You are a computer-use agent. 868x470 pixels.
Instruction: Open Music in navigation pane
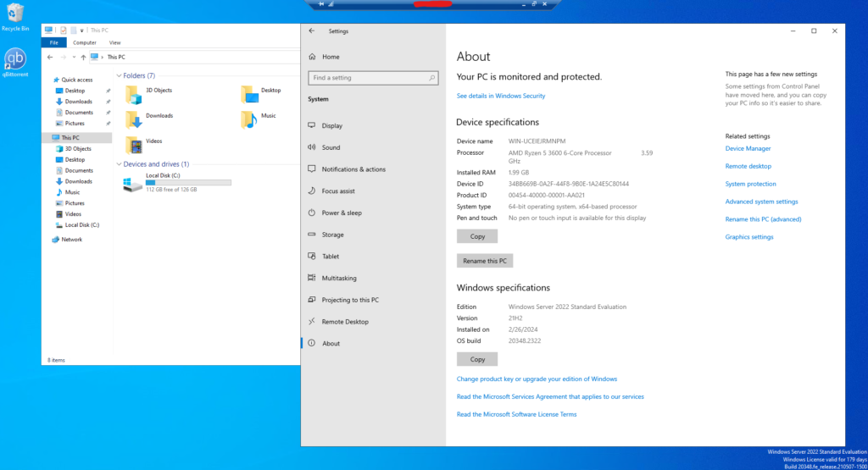point(72,192)
